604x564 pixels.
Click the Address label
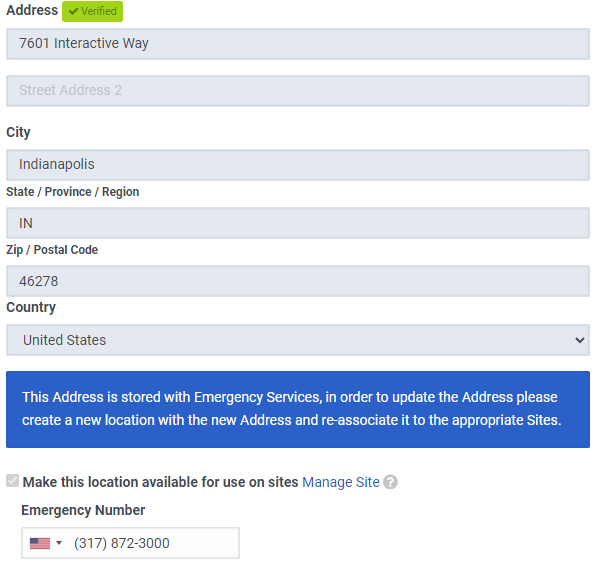click(32, 10)
